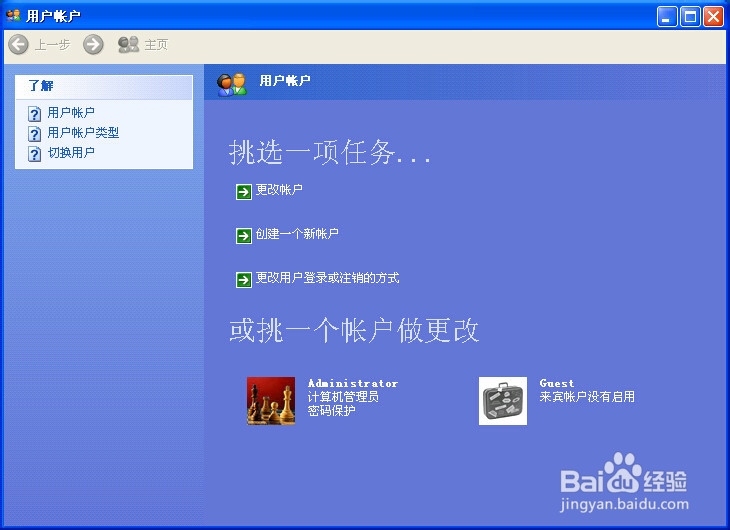Click the Administrator account name
This screenshot has height=530, width=730.
(x=353, y=383)
